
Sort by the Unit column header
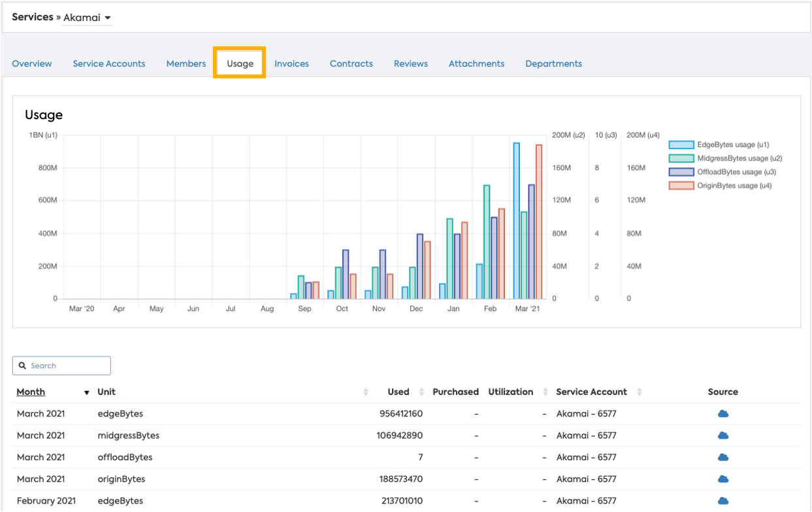tap(106, 392)
